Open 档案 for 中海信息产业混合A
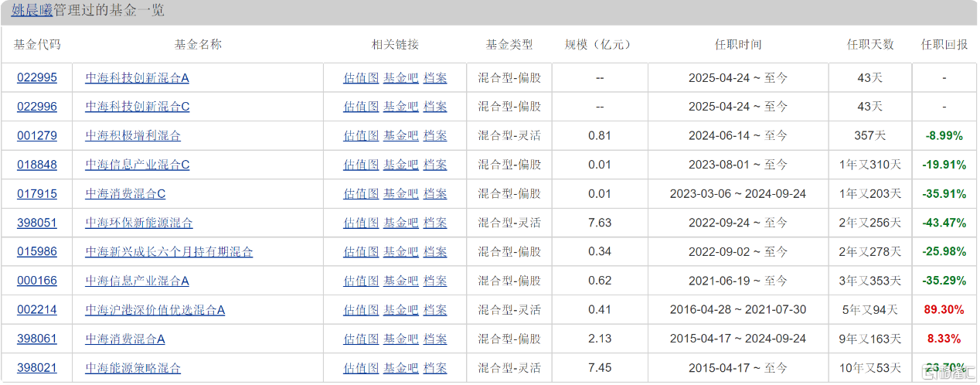Image resolution: width=980 pixels, height=385 pixels. point(435,281)
